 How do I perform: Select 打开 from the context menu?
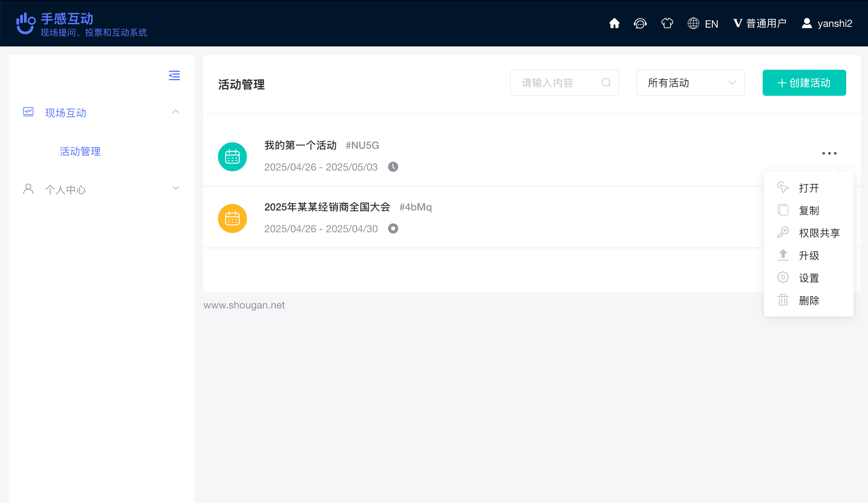pyautogui.click(x=809, y=188)
